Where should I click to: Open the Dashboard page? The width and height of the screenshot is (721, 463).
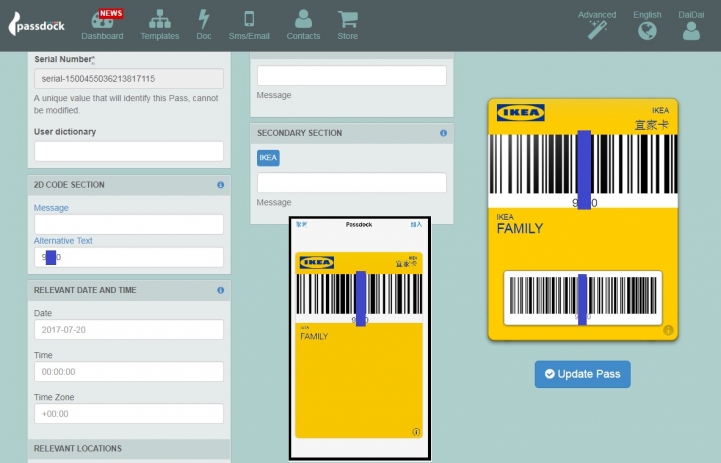tap(102, 25)
